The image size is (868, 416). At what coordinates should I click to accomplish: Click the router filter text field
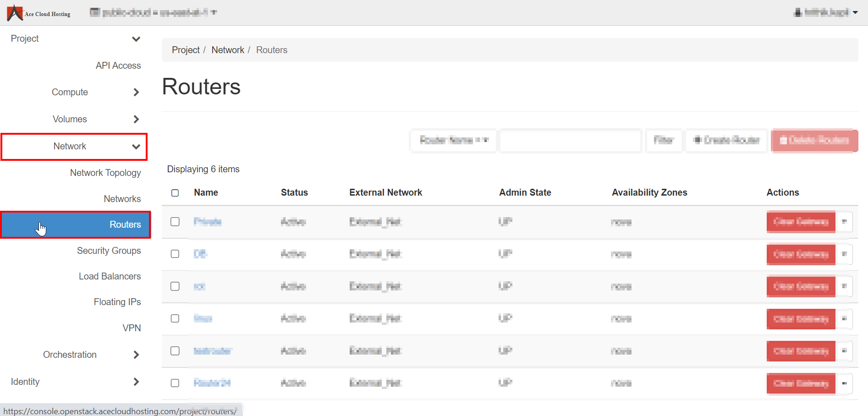coord(570,140)
